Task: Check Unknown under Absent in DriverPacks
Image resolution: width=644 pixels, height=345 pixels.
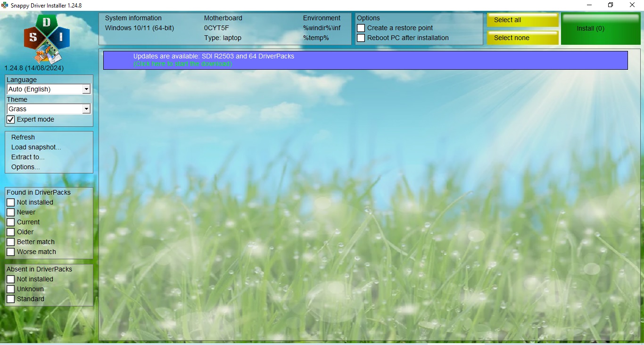Action: click(10, 289)
